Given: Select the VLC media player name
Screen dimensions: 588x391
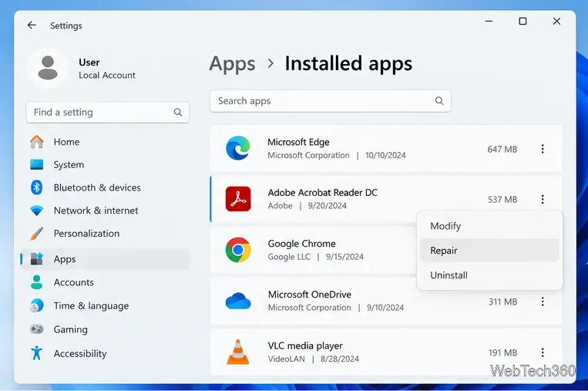Looking at the screenshot, I should pyautogui.click(x=305, y=345).
